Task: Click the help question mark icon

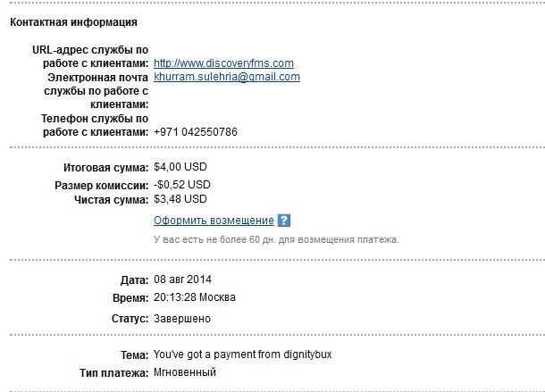Action: [x=284, y=221]
